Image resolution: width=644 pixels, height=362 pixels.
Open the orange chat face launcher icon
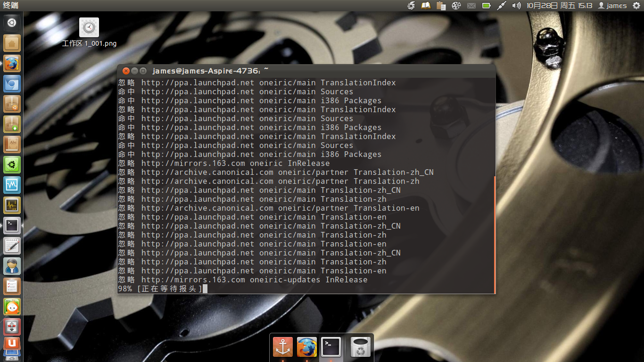(x=12, y=306)
